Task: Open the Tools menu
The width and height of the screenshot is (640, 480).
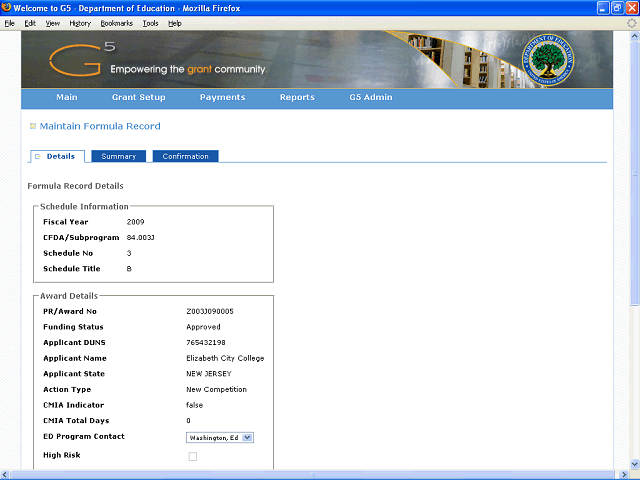Action: (x=150, y=23)
